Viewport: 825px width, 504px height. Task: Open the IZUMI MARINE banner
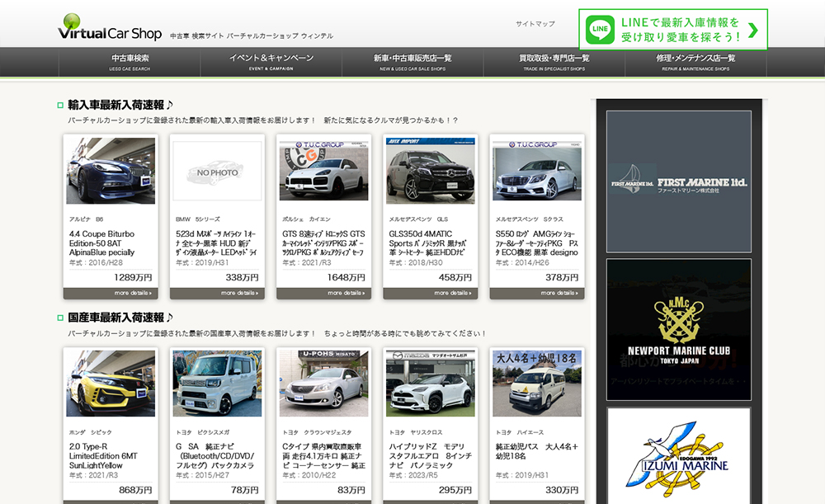click(x=679, y=455)
